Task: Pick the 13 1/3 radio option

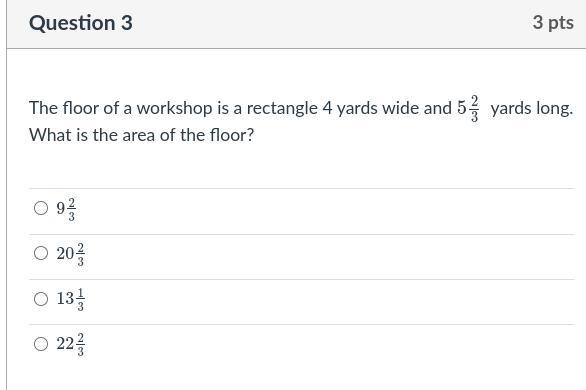Action: (41, 299)
